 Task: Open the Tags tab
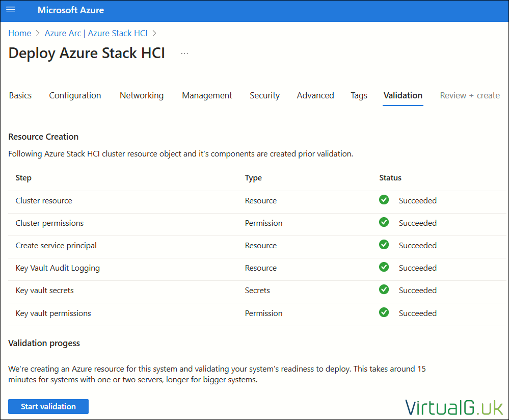(x=359, y=95)
